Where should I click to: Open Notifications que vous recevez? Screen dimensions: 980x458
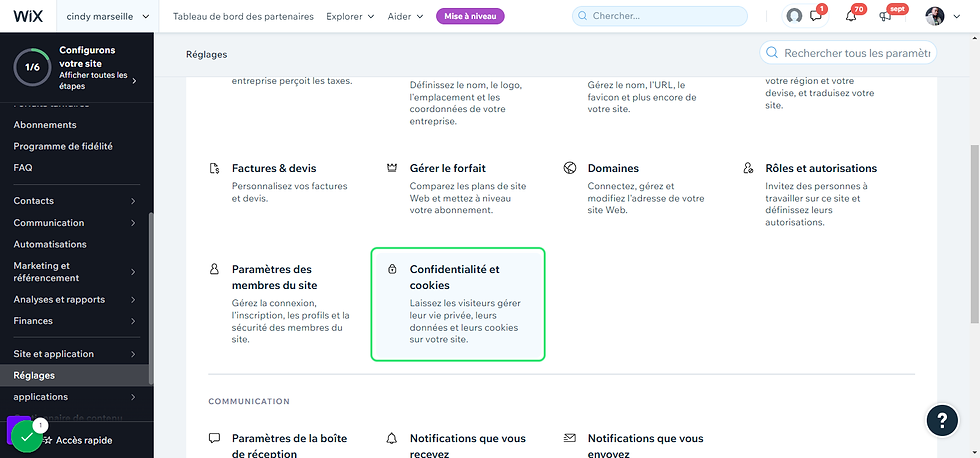468,446
